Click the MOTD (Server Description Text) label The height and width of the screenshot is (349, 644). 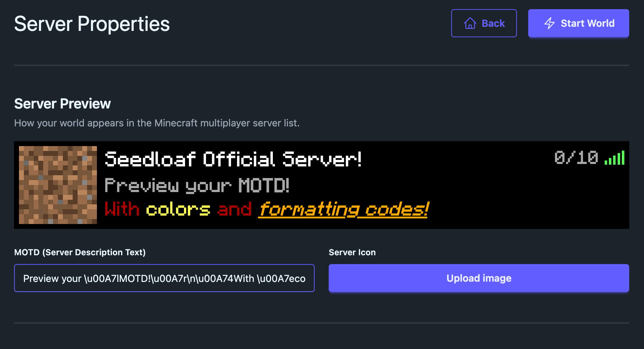point(80,252)
